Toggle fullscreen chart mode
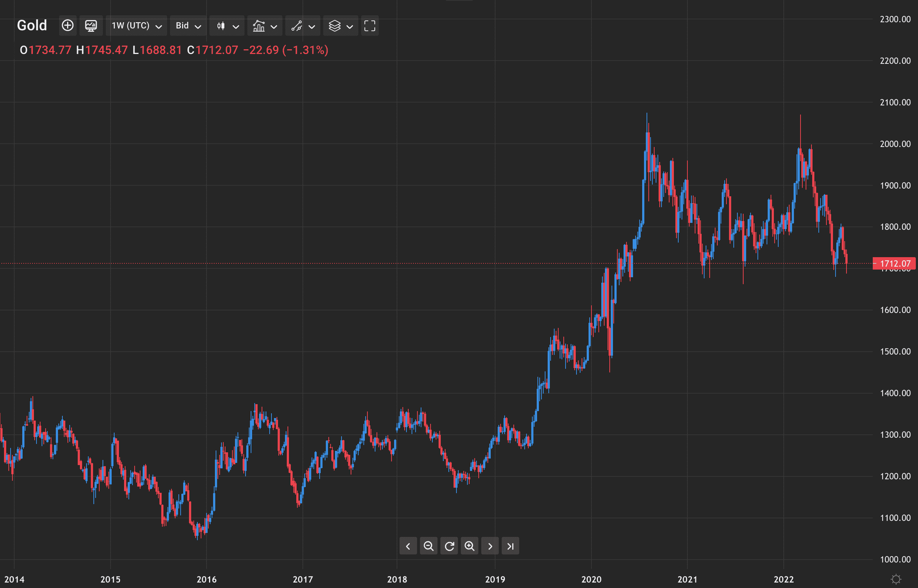This screenshot has width=918, height=588. coord(370,26)
